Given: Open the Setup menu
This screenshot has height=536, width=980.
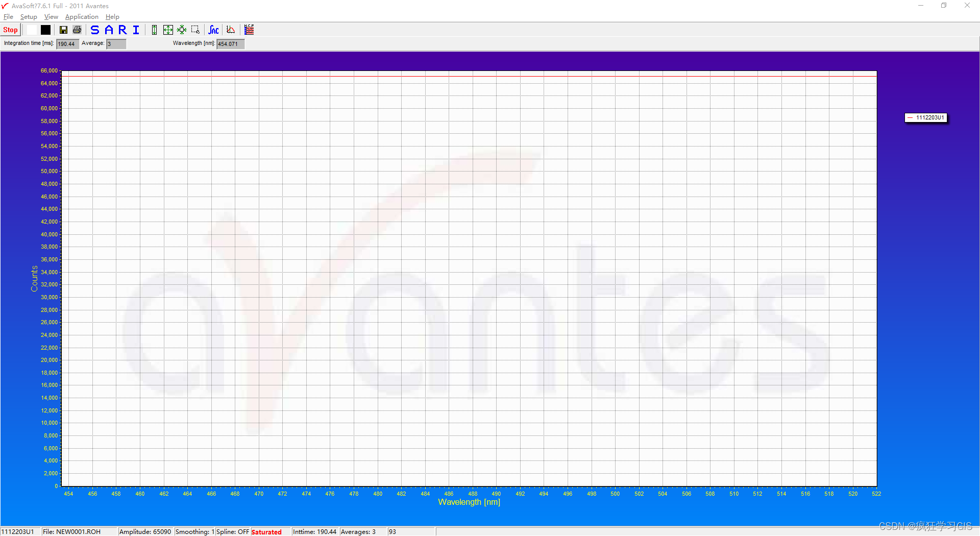Looking at the screenshot, I should pos(29,17).
